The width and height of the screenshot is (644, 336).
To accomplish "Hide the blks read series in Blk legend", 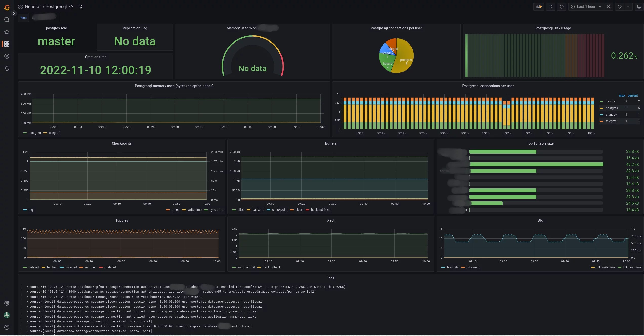I will [472, 267].
